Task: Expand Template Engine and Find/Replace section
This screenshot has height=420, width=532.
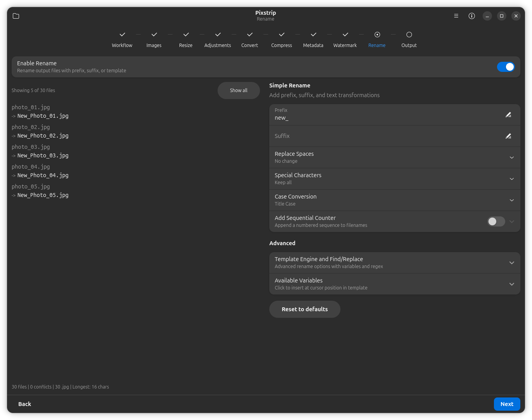Action: point(511,263)
